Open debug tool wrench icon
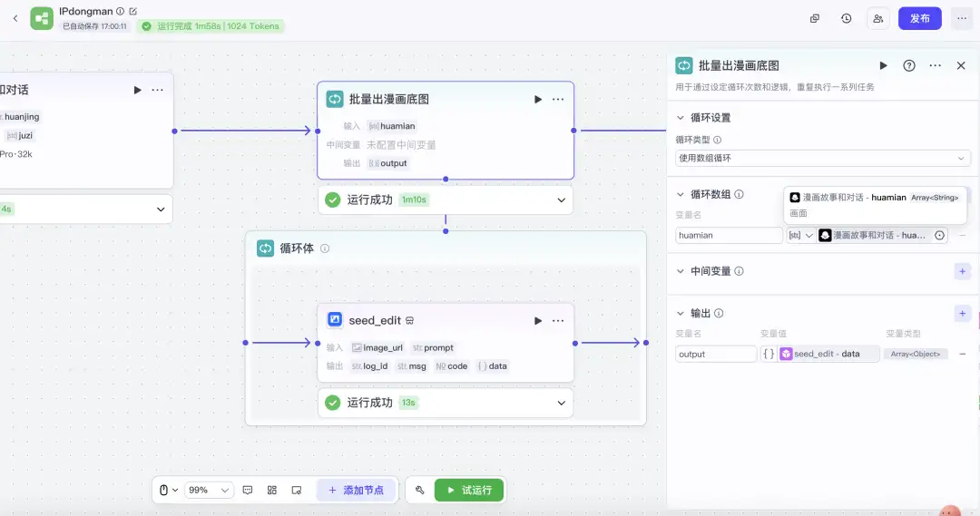The width and height of the screenshot is (980, 516). [420, 491]
